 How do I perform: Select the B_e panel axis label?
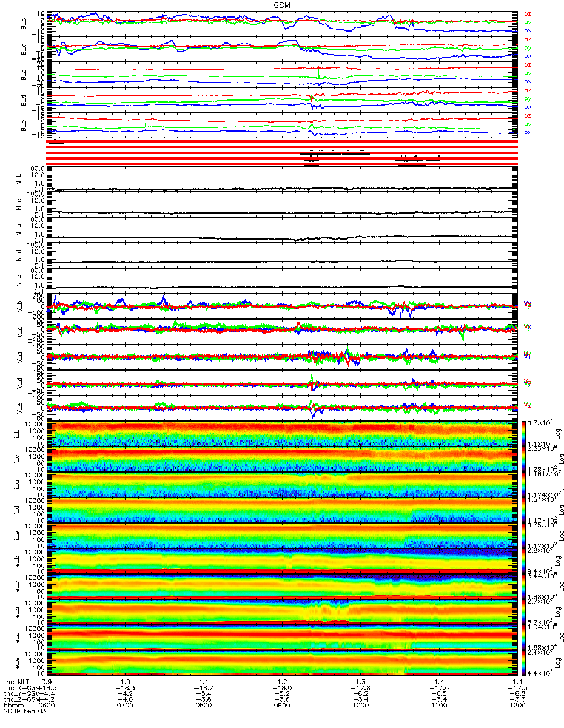[24, 126]
